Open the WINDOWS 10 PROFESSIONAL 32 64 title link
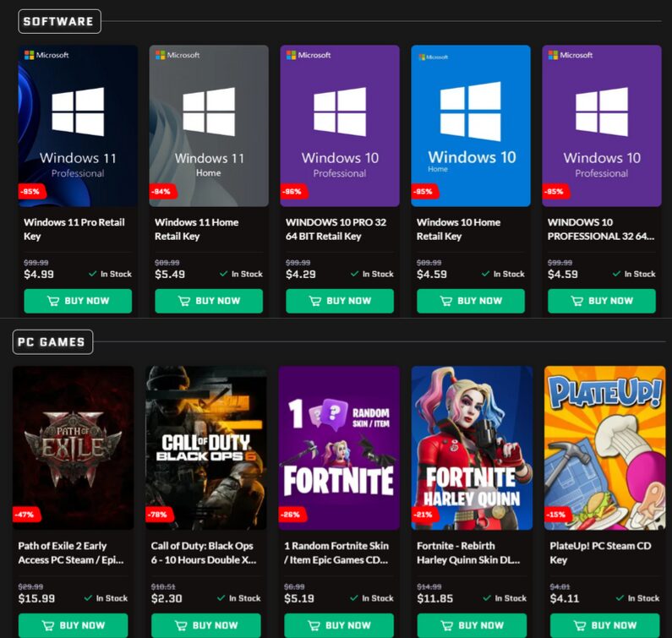The height and width of the screenshot is (638, 672). 600,229
